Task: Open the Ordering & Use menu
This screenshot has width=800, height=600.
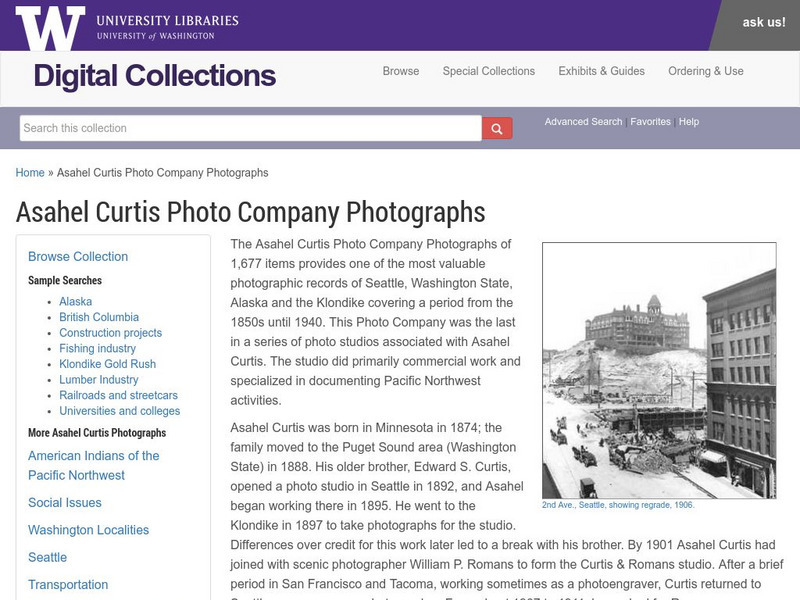Action: [706, 71]
